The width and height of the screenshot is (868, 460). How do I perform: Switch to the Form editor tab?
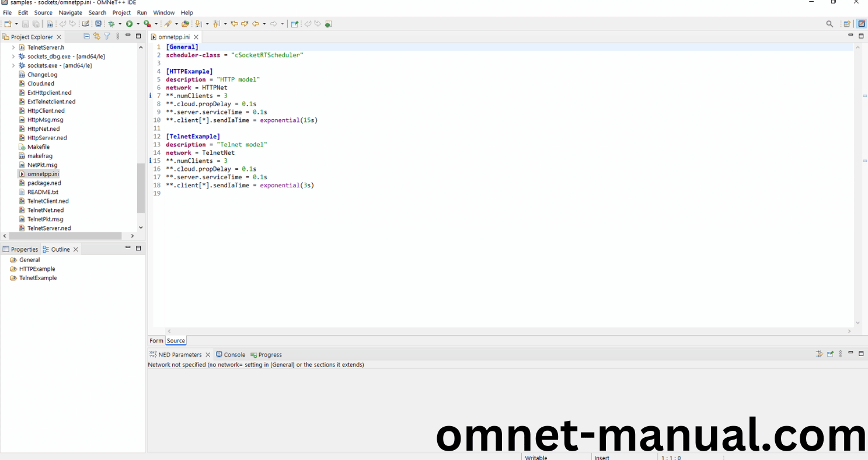(156, 341)
